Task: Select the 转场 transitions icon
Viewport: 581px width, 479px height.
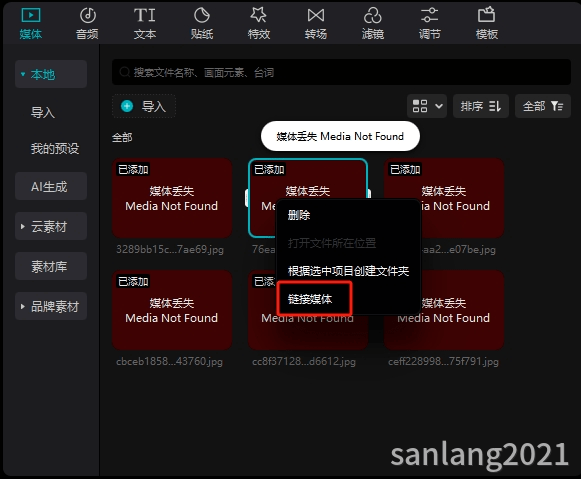Action: pyautogui.click(x=316, y=23)
